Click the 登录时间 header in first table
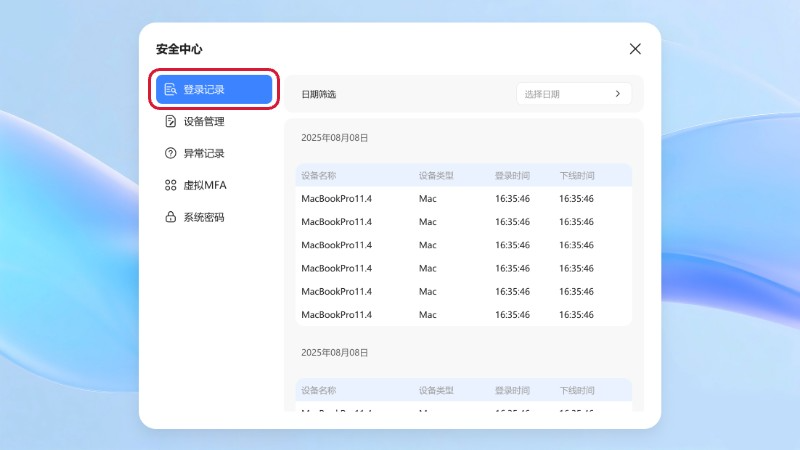This screenshot has width=800, height=450. point(512,175)
